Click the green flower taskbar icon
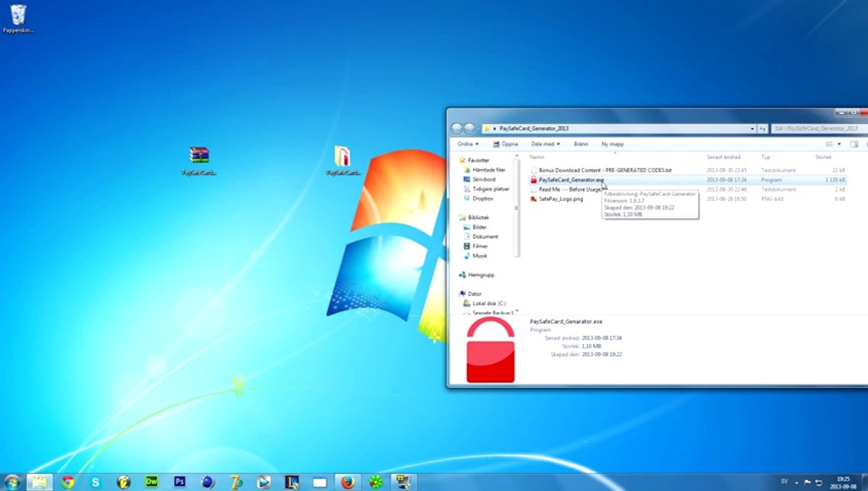Image resolution: width=868 pixels, height=491 pixels. pyautogui.click(x=375, y=481)
